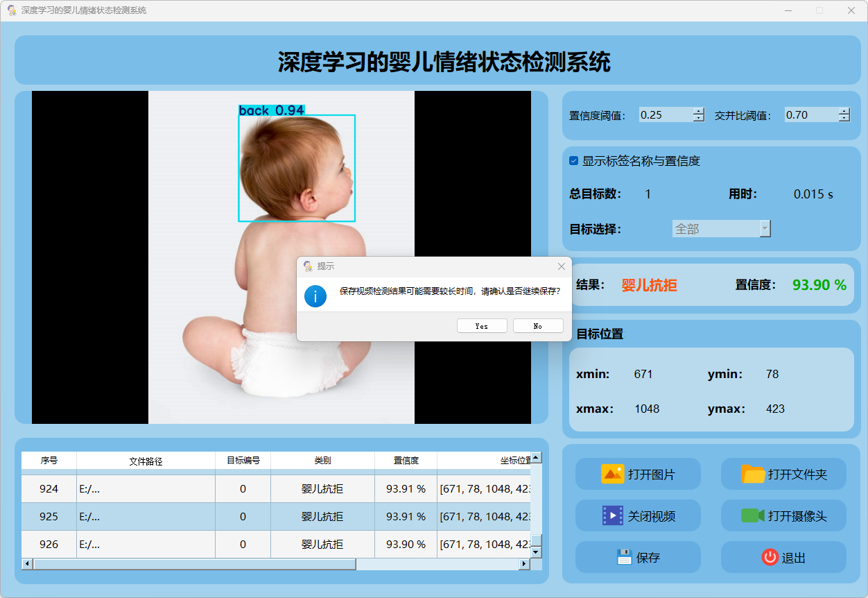The width and height of the screenshot is (868, 598).
Task: Click the green camera icon
Action: [752, 516]
